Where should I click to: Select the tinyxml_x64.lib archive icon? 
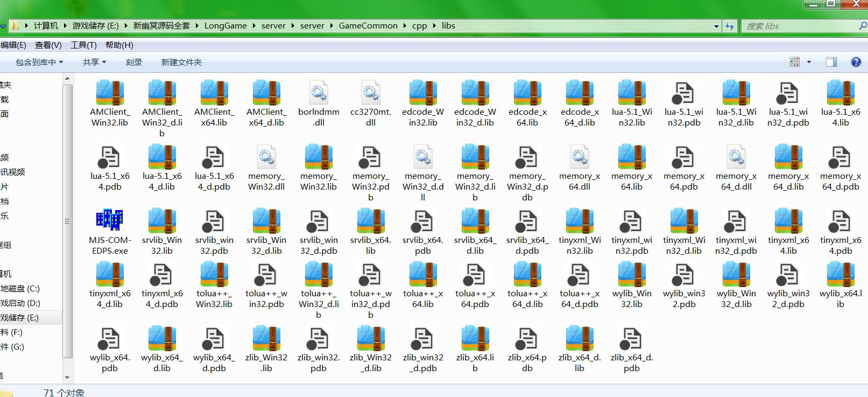coord(788,220)
